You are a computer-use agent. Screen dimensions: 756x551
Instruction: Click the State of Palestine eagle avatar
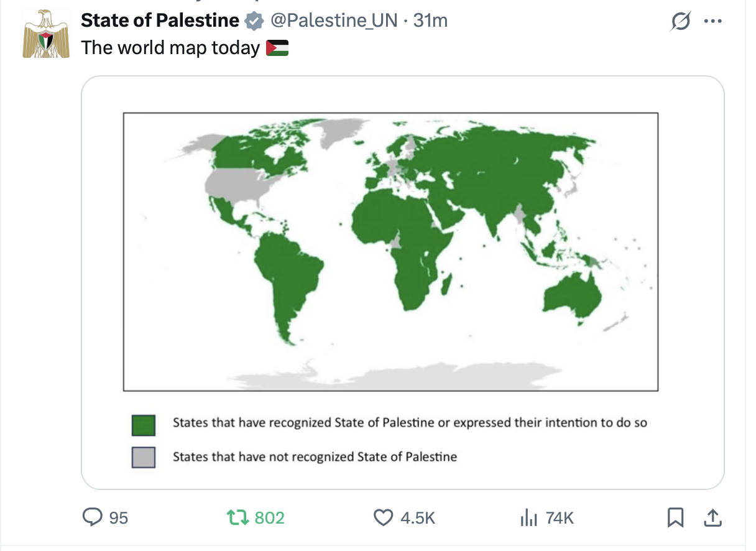coord(47,34)
